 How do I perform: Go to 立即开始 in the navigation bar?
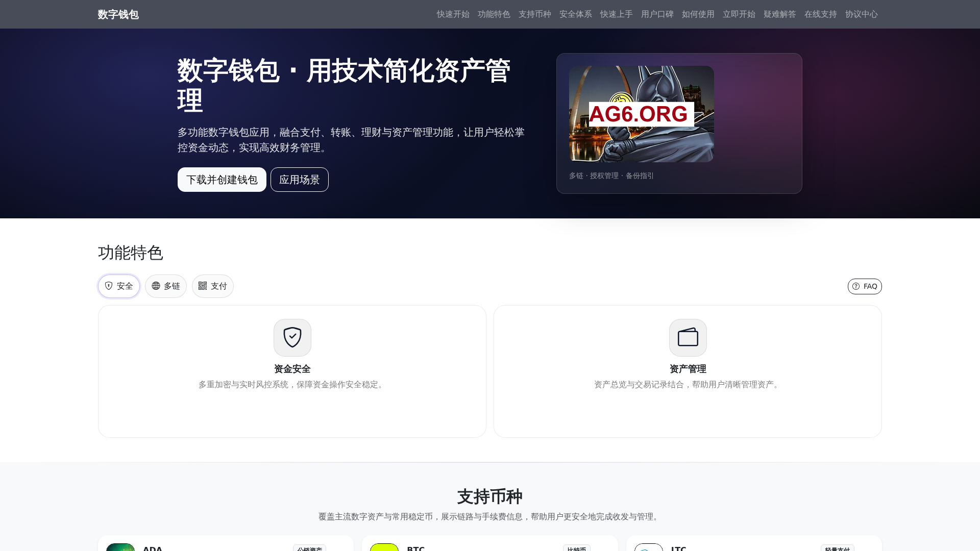coord(739,14)
